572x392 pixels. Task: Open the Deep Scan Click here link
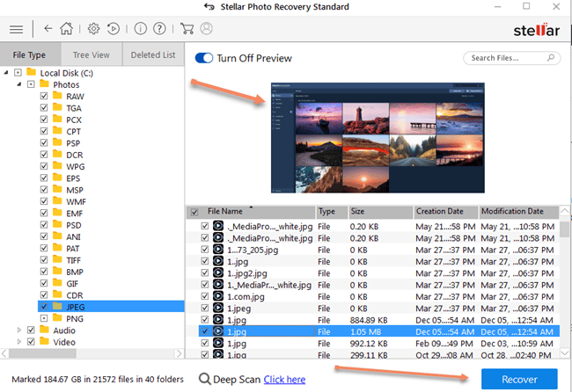point(284,380)
